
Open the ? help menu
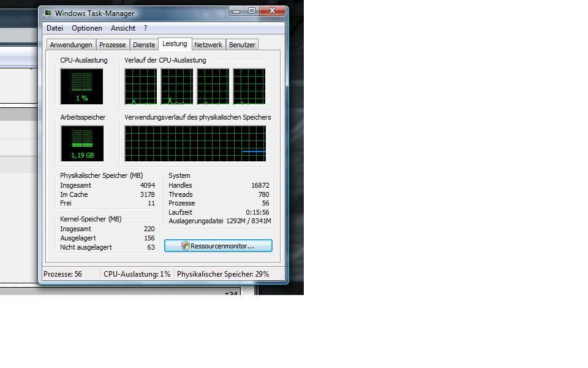pos(146,28)
